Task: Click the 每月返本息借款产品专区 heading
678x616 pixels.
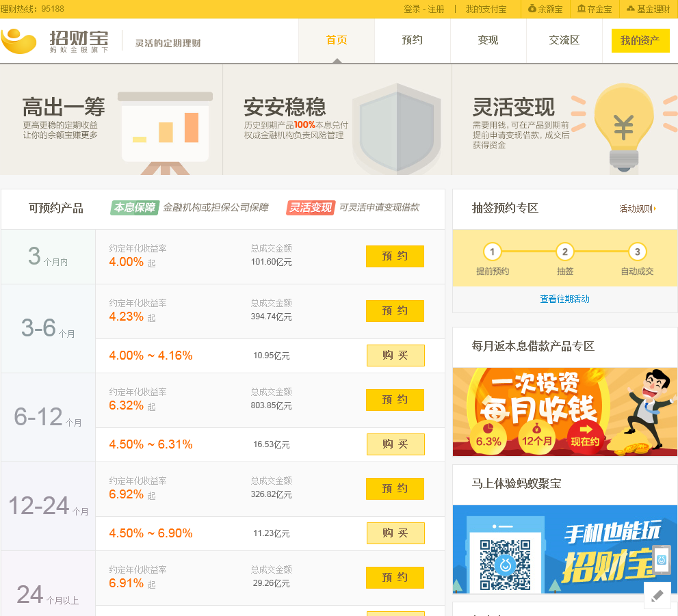Action: pyautogui.click(x=533, y=346)
